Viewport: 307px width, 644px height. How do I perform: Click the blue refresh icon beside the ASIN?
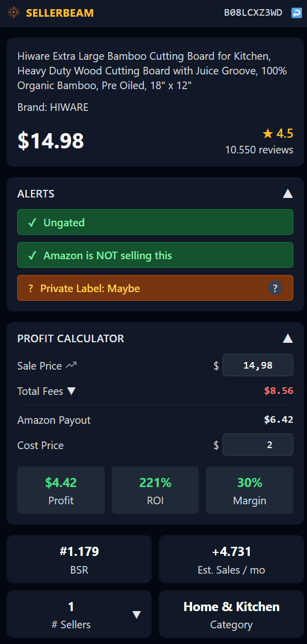pyautogui.click(x=296, y=13)
